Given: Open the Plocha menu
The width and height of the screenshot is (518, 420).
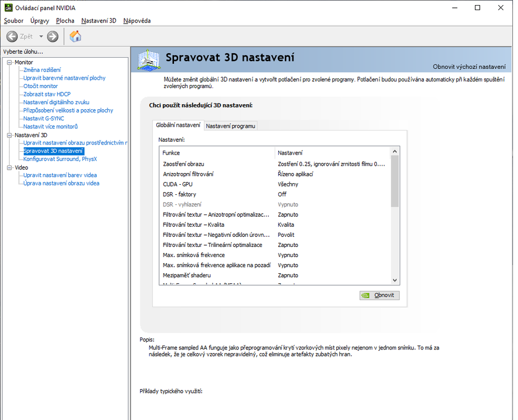Looking at the screenshot, I should [65, 21].
